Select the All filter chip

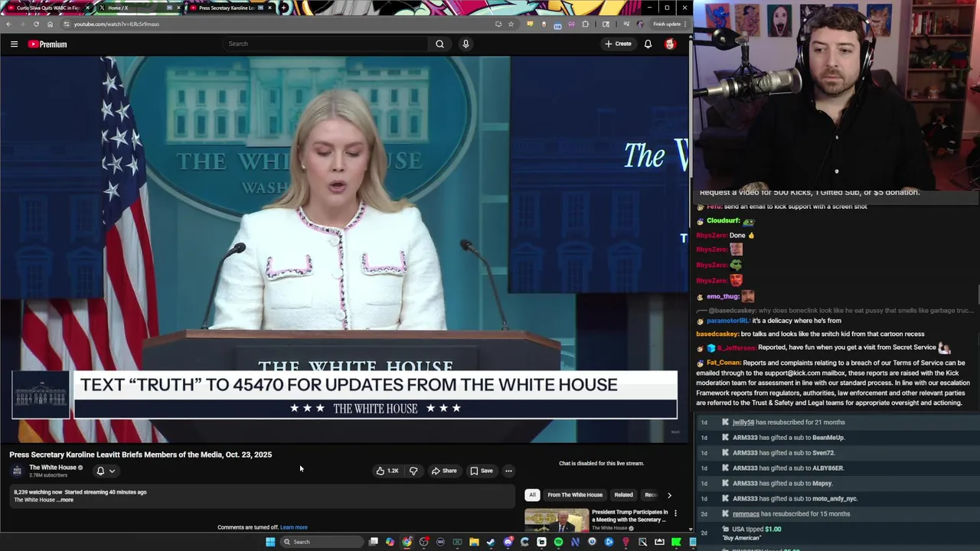(x=532, y=495)
